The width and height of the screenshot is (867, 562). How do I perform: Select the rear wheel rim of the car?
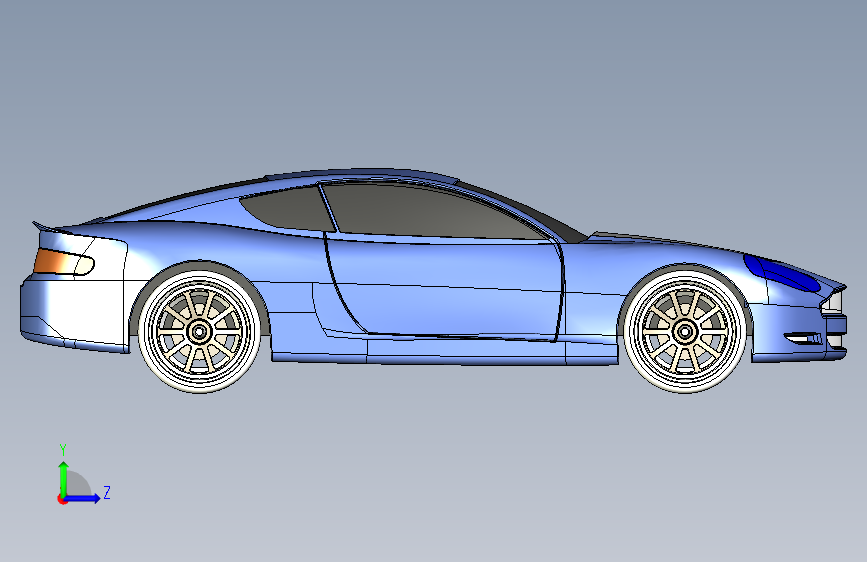click(199, 332)
